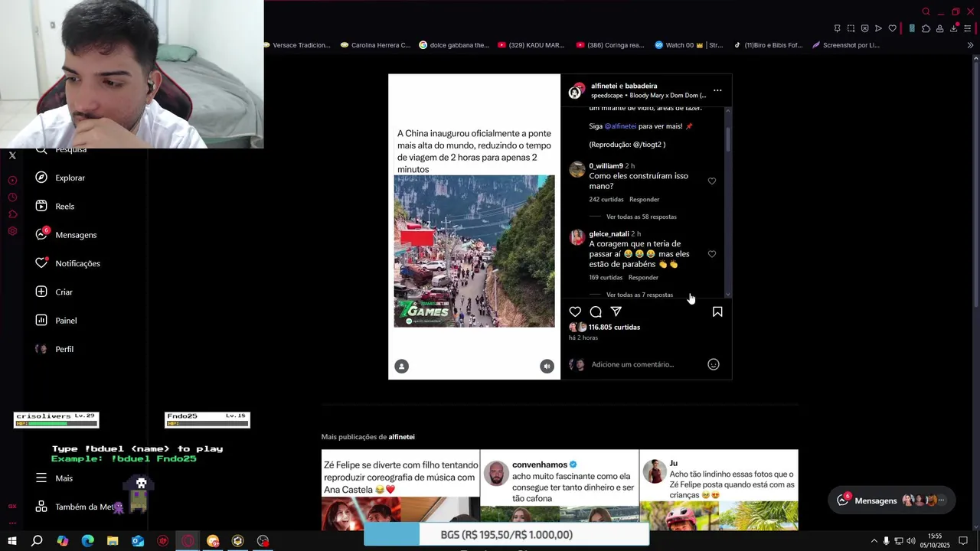Open Windows Start menu
This screenshot has width=980, height=551.
click(11, 541)
